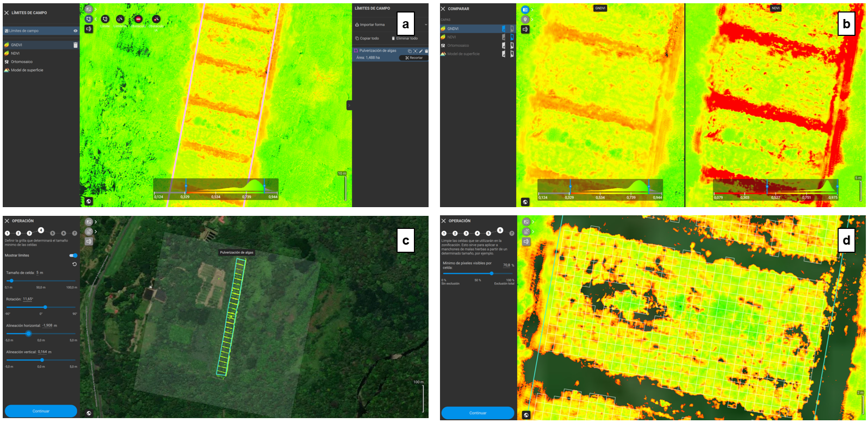Assign GNDVI to the left compare side
Image resolution: width=868 pixels, height=423 pixels.
pos(504,29)
